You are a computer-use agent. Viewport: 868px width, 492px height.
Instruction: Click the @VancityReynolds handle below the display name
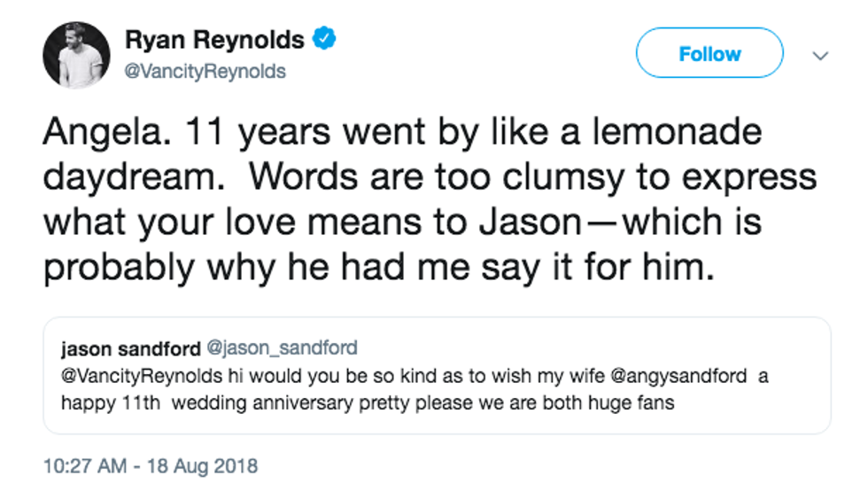[205, 71]
